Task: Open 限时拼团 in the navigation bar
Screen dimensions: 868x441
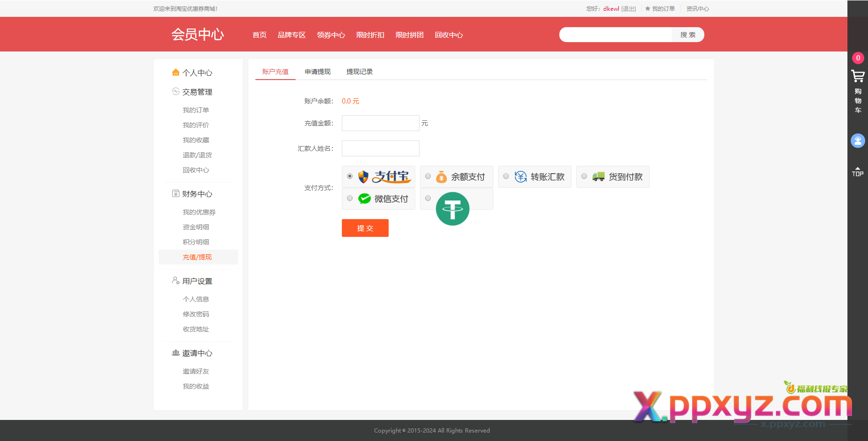Action: (410, 35)
